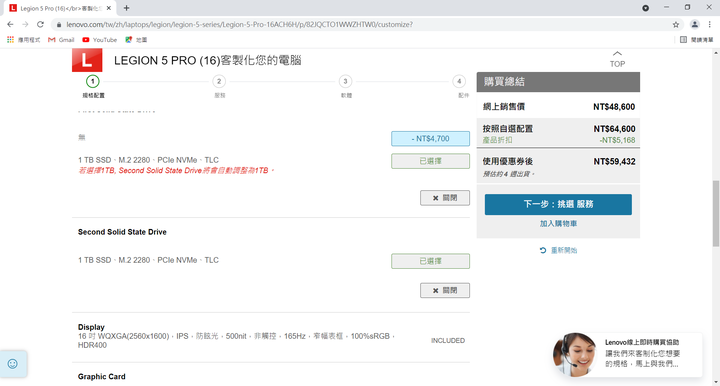Click the site lock icon in address bar
This screenshot has width=720, height=386.
point(59,25)
